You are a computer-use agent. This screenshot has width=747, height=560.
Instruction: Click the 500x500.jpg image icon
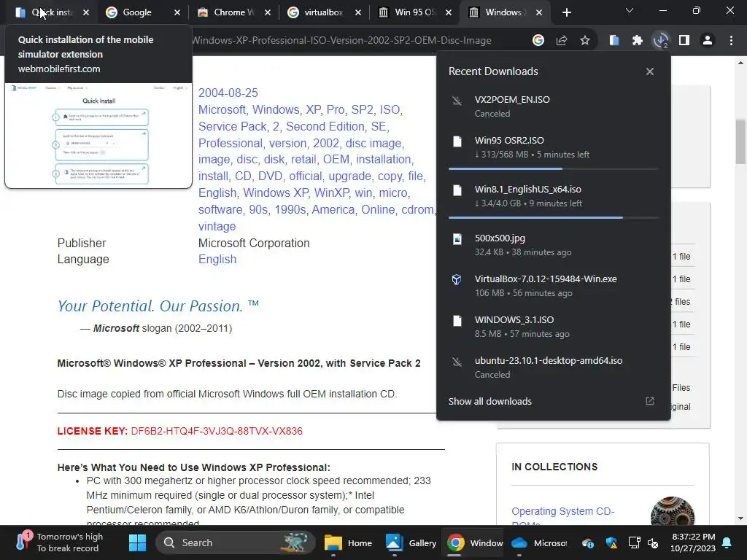pos(457,239)
